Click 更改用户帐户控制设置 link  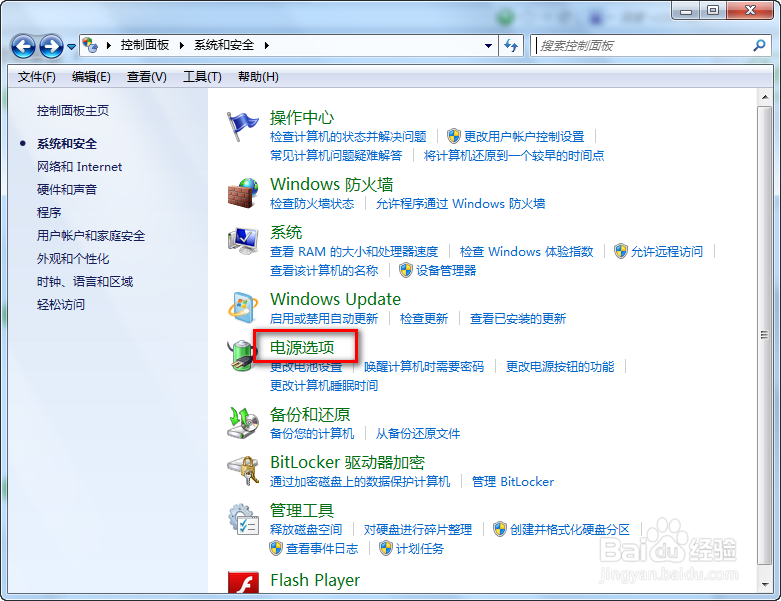pos(524,136)
